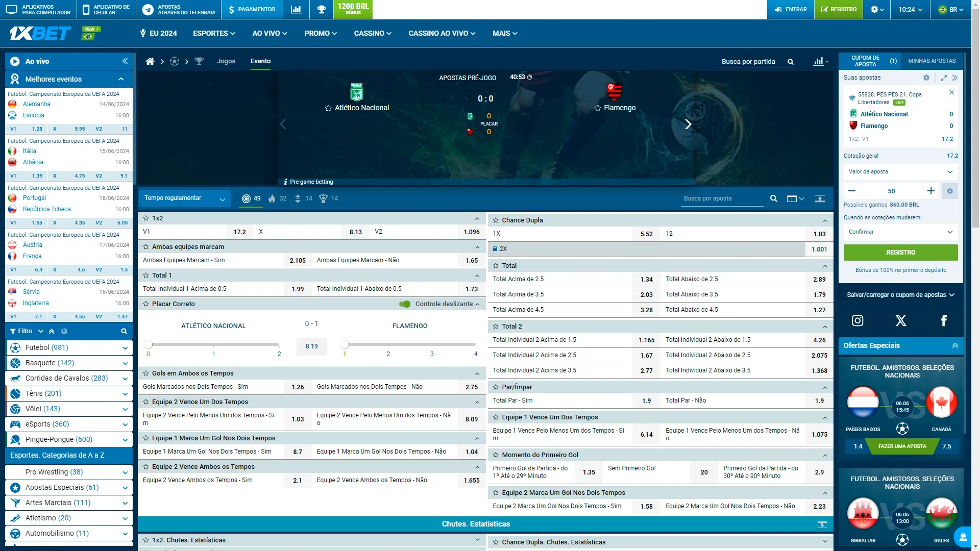This screenshot has height=551, width=980.
Task: Click FAZER UMA APOSTA on Países Baixos offer
Action: coord(902,446)
